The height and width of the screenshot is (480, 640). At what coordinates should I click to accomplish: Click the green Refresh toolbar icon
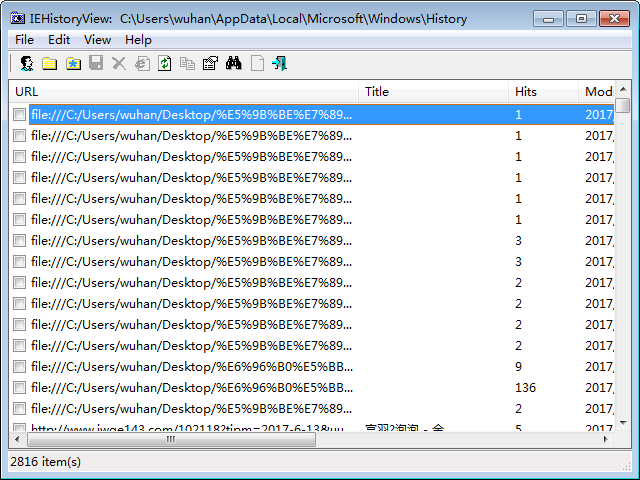pyautogui.click(x=164, y=63)
